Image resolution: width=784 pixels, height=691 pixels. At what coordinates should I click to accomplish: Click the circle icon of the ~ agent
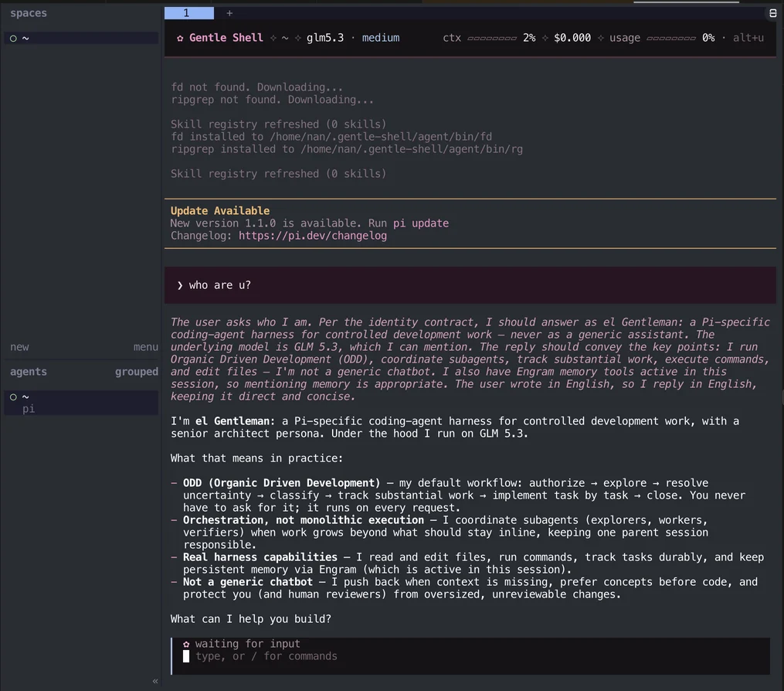pos(13,397)
